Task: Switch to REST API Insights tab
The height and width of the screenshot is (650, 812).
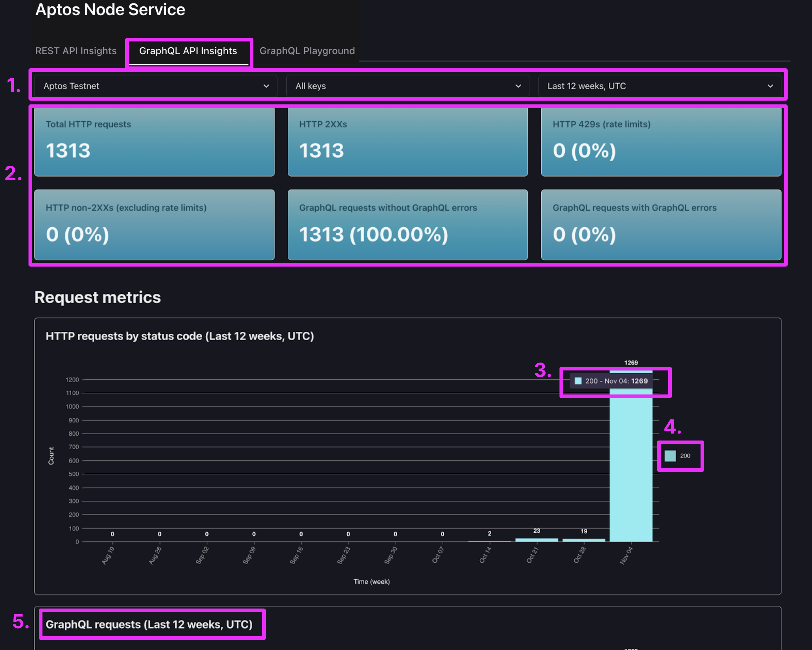Action: (76, 51)
